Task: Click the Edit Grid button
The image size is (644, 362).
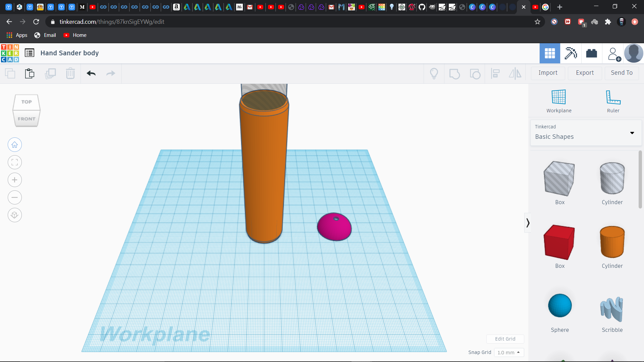Action: [505, 339]
